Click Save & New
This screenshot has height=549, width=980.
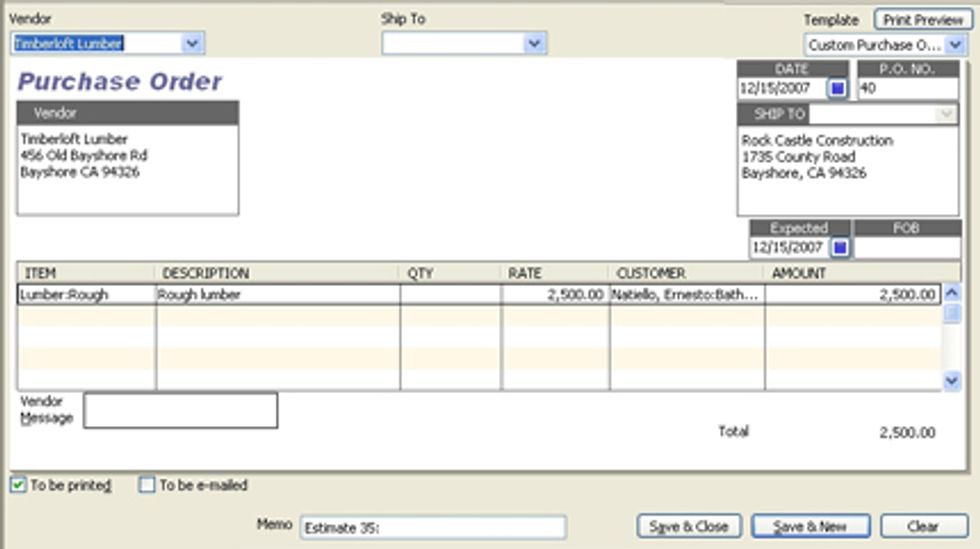click(810, 526)
